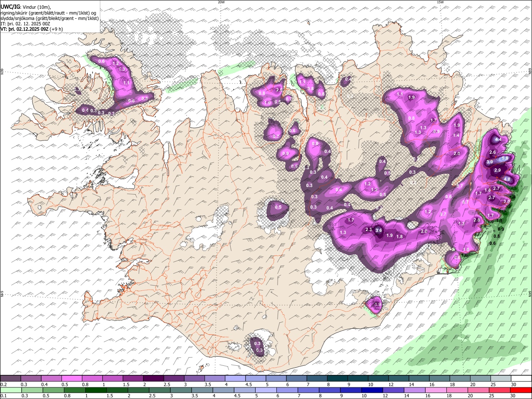
Task: Click the '20W' longitude label at the map top
Action: (x=221, y=2)
